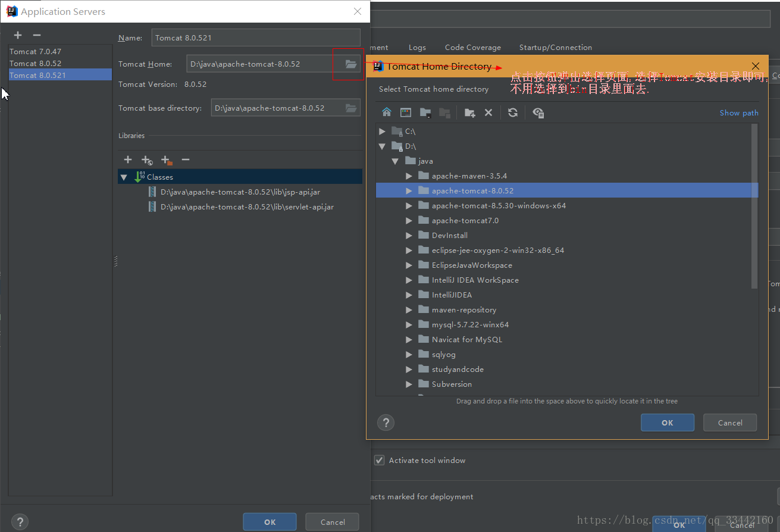Add a new application server
This screenshot has width=780, height=532.
click(18, 36)
